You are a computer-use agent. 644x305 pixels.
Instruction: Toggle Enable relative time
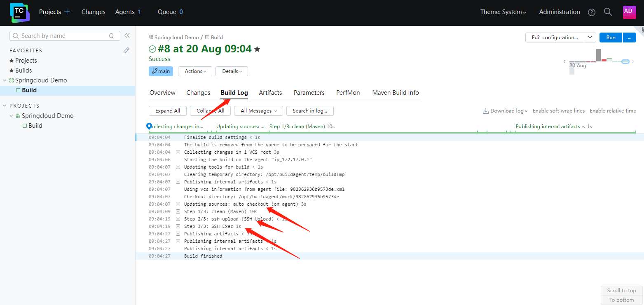pyautogui.click(x=613, y=111)
